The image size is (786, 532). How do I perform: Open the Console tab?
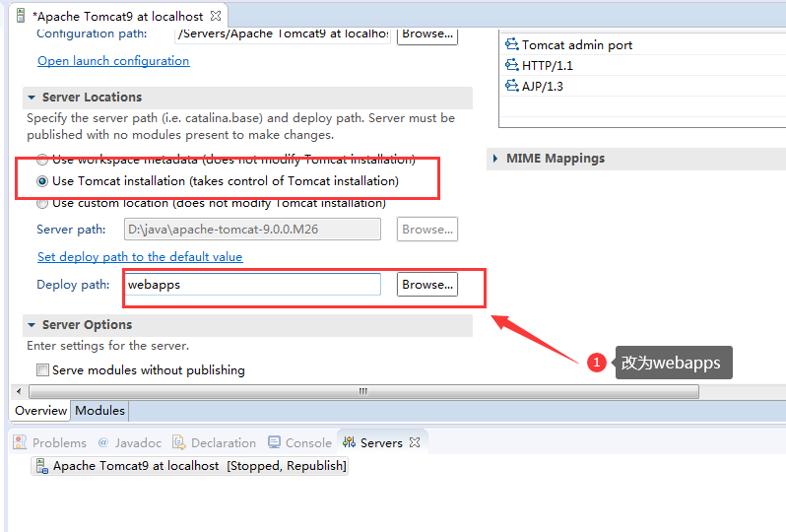[x=299, y=442]
